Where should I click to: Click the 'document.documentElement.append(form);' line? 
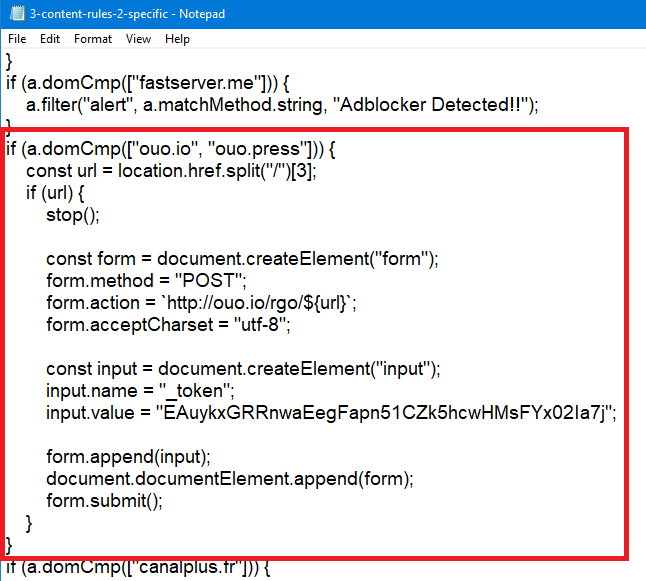pos(229,479)
